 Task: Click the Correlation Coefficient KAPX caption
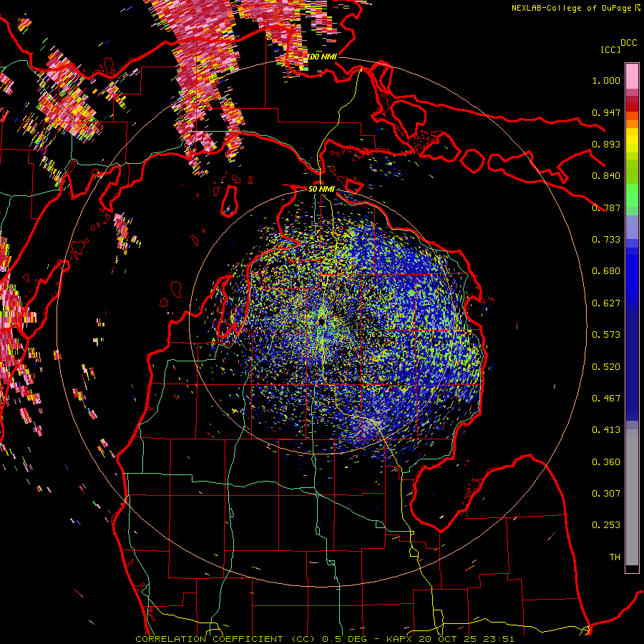[x=324, y=639]
